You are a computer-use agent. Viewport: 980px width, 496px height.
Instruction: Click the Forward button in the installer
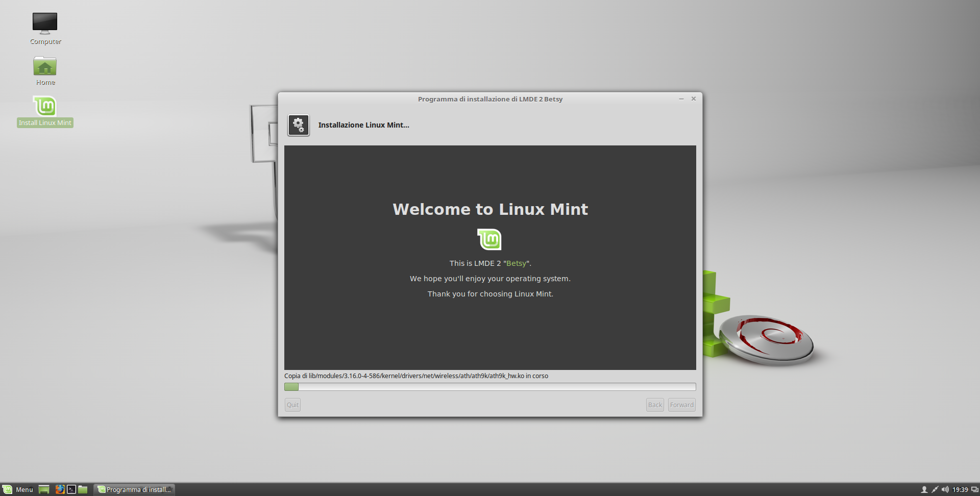click(x=682, y=405)
